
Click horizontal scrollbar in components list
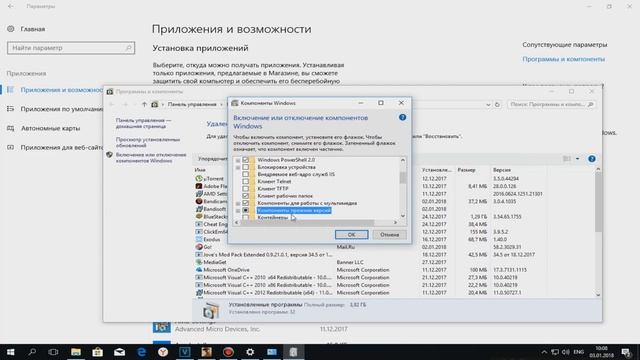(x=307, y=222)
